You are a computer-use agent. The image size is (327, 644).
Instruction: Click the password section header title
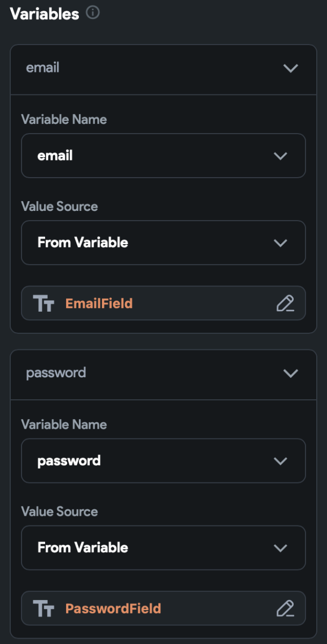coord(56,372)
